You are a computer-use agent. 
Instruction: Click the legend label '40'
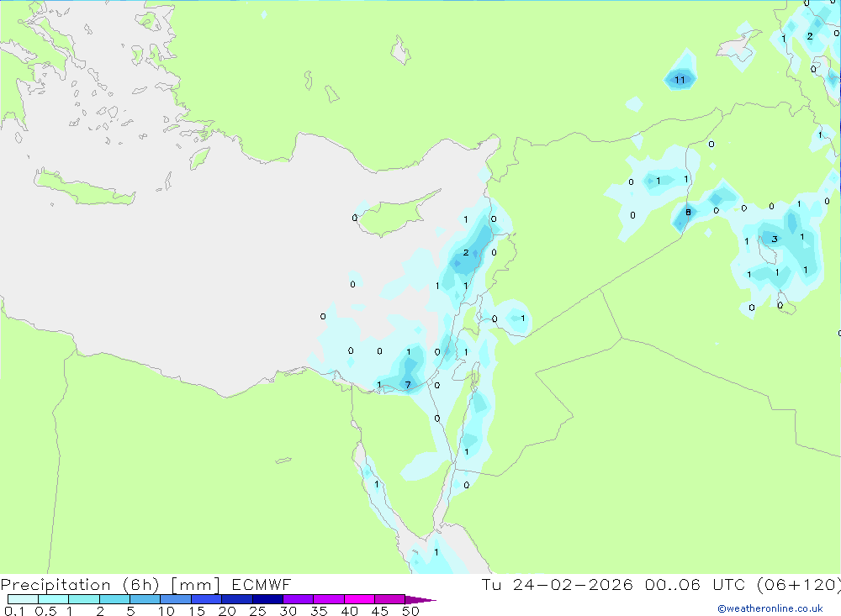click(x=350, y=611)
